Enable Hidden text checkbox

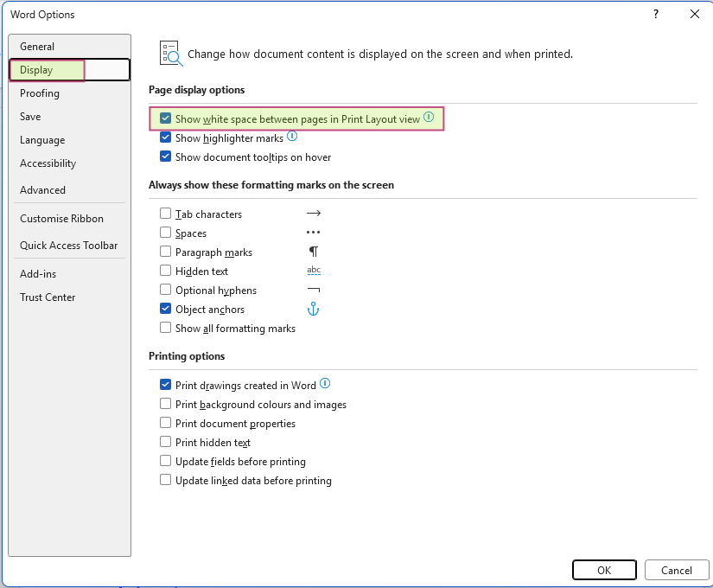tap(166, 271)
